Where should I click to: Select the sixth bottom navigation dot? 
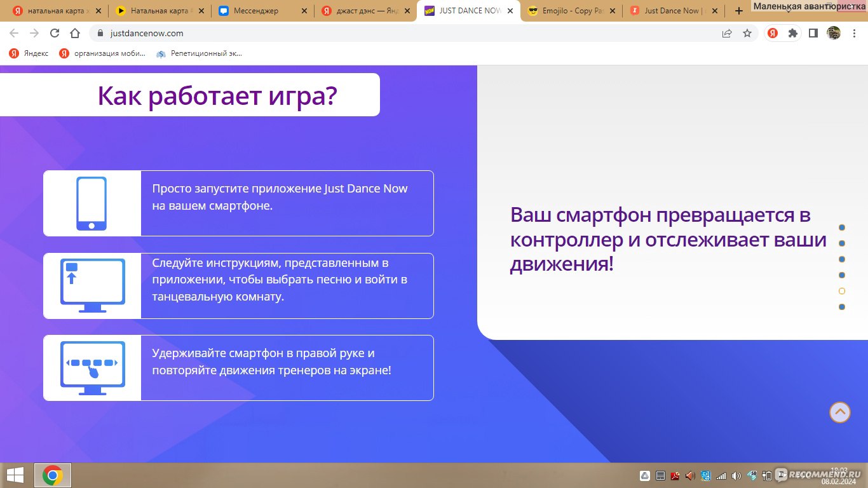point(842,307)
